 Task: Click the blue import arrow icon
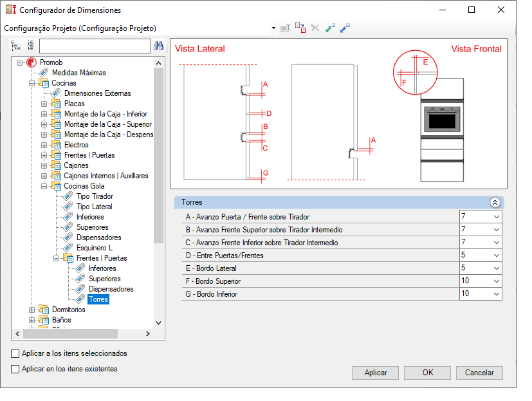pos(345,28)
